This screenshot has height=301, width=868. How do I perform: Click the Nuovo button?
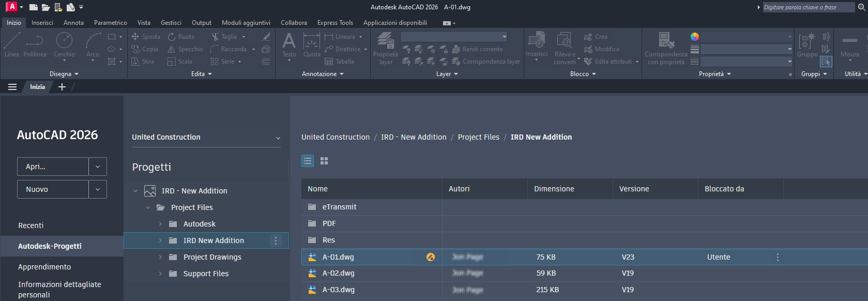(53, 189)
